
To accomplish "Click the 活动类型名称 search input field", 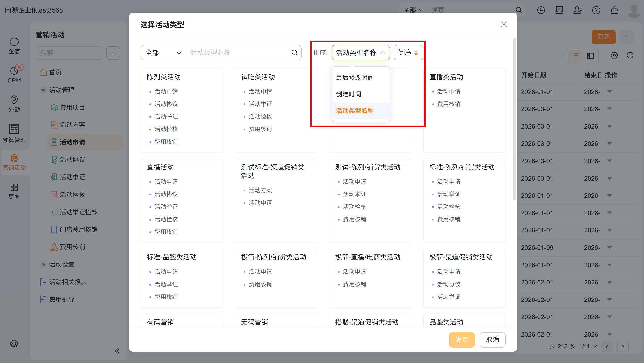I will (237, 52).
